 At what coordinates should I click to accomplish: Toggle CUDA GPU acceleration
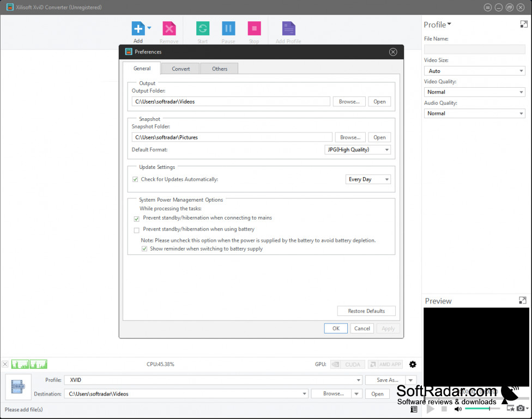[348, 365]
